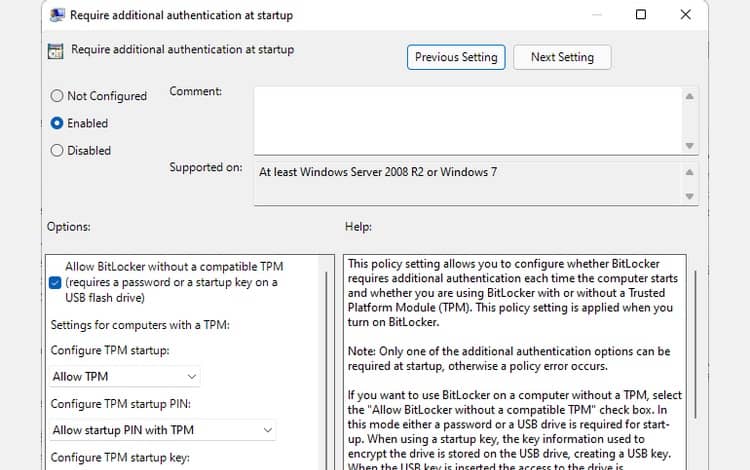Click the 'Configure TPM startup PIN:' label
This screenshot has width=750, height=470.
point(121,404)
